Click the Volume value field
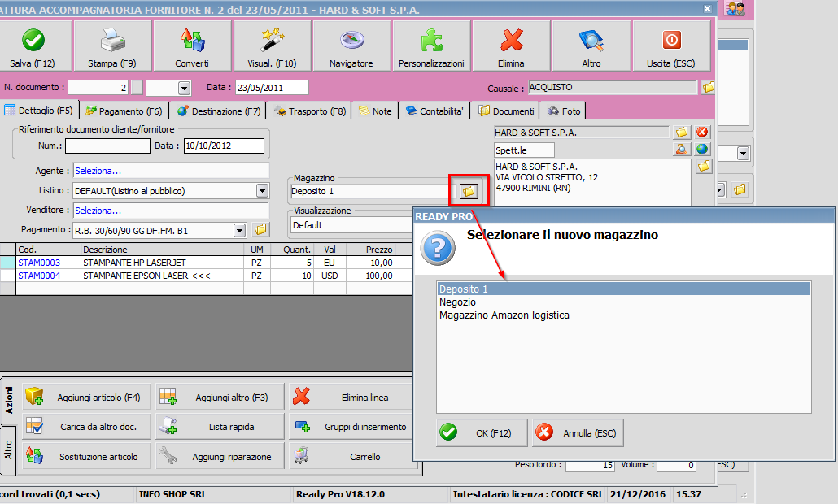Screen dimensions: 838x504 click(676, 465)
